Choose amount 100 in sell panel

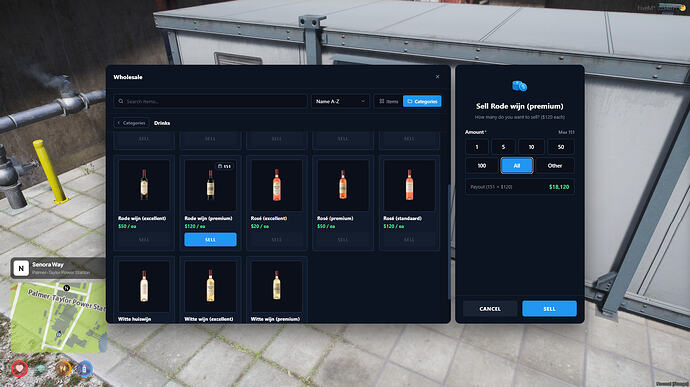click(x=482, y=166)
